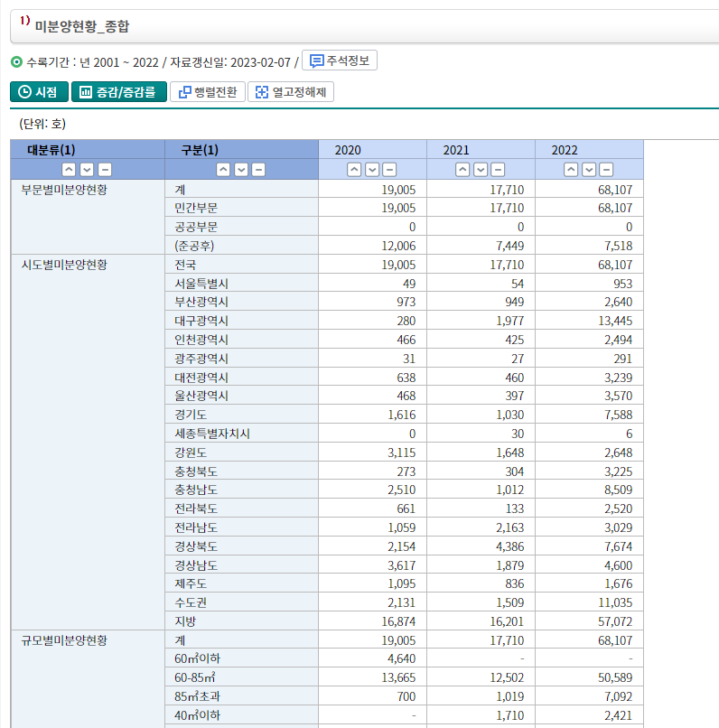The image size is (719, 728).
Task: Click the minus icon under 2020
Action: coord(390,170)
